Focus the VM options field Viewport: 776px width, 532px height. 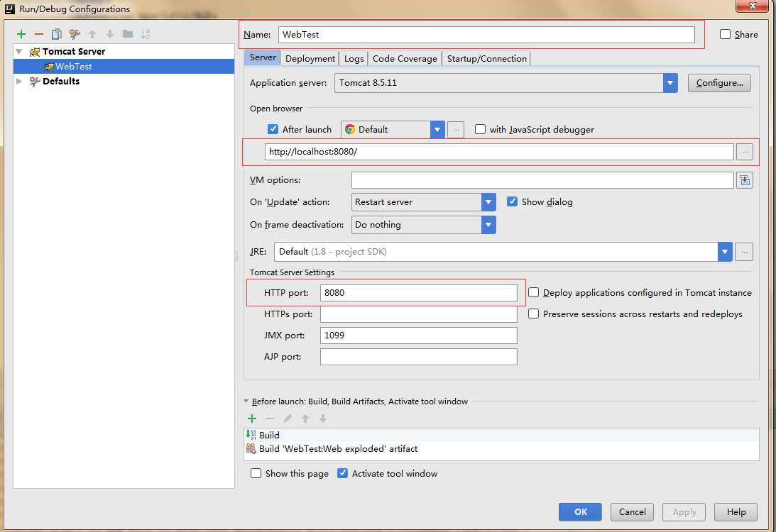click(542, 180)
